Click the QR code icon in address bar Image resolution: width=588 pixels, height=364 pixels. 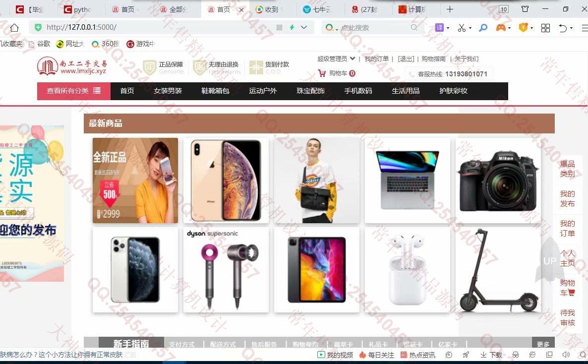280,27
